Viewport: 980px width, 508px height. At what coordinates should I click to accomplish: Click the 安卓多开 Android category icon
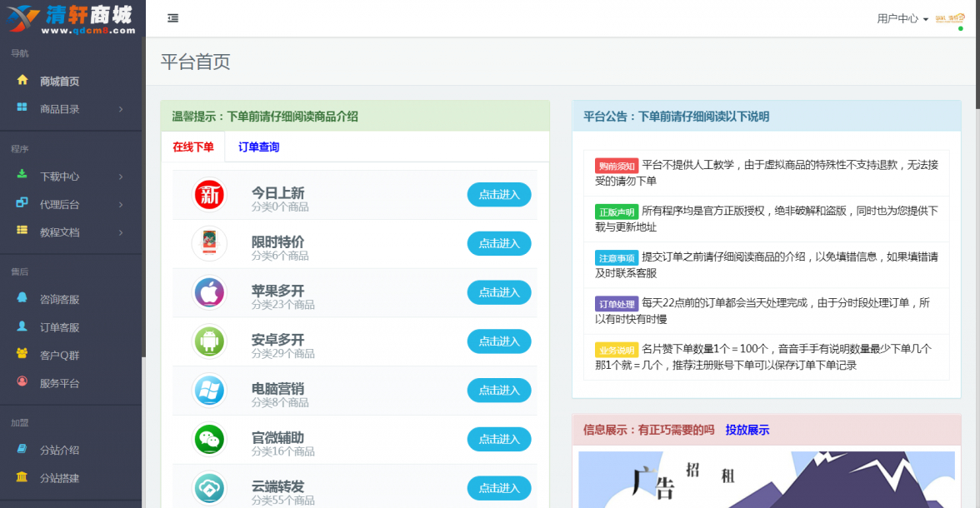click(209, 341)
